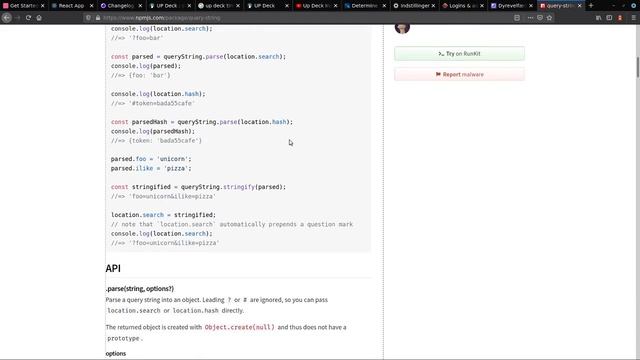Image resolution: width=640 pixels, height=360 pixels.
Task: Open the Firefox hamburger menu
Action: pyautogui.click(x=633, y=18)
